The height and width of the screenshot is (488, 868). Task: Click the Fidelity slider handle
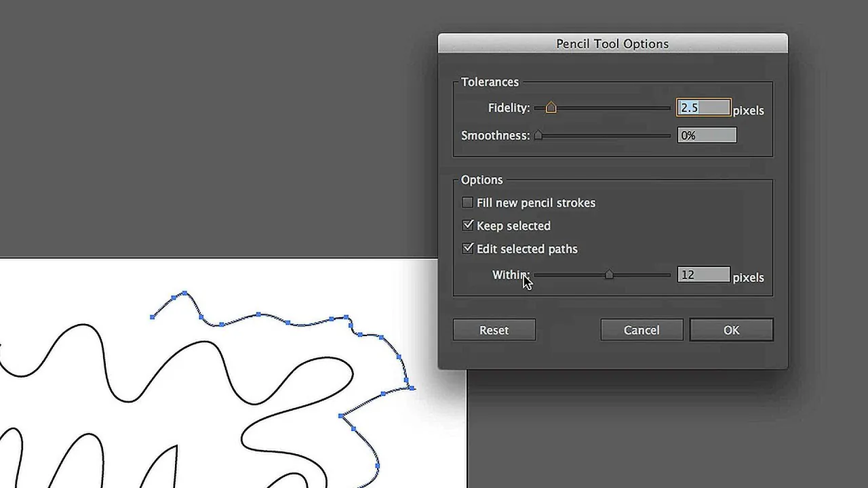pyautogui.click(x=551, y=107)
